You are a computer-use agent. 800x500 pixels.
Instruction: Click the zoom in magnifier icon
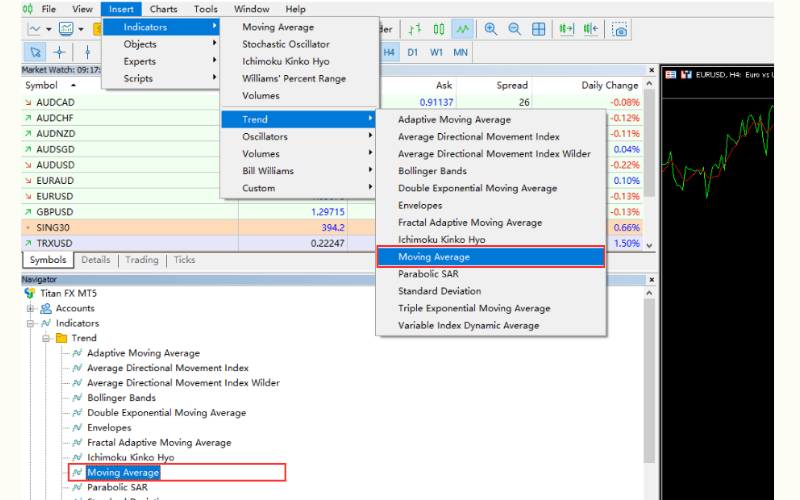[491, 29]
